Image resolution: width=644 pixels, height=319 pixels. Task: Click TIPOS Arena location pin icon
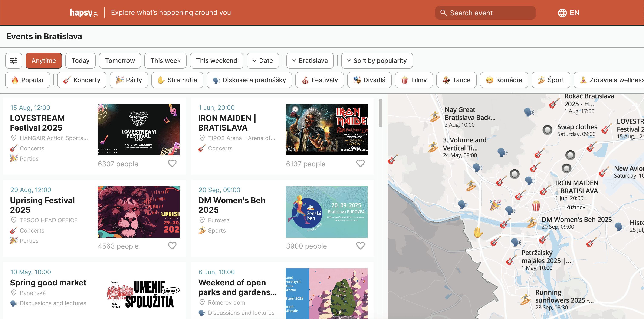[x=202, y=138]
